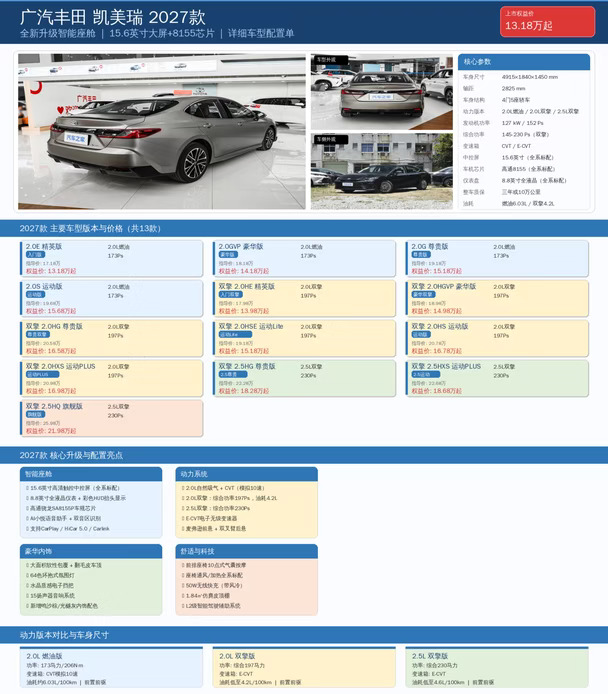Click the 豪华内饰 panel header
Image resolution: width=608 pixels, height=694 pixels.
pos(91,551)
